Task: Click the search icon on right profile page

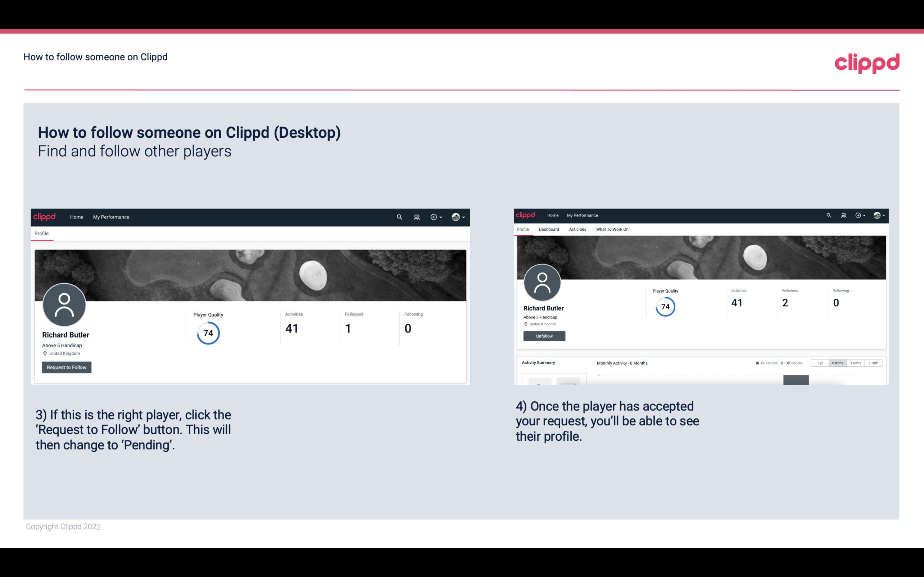Action: coord(829,215)
